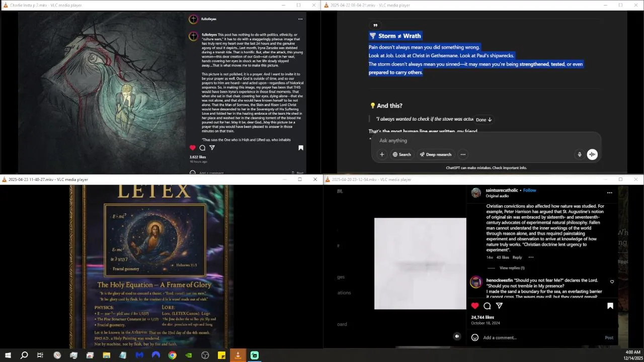Open taskbar Search magnifier
Screen dimensions: 644x362
coord(24,355)
